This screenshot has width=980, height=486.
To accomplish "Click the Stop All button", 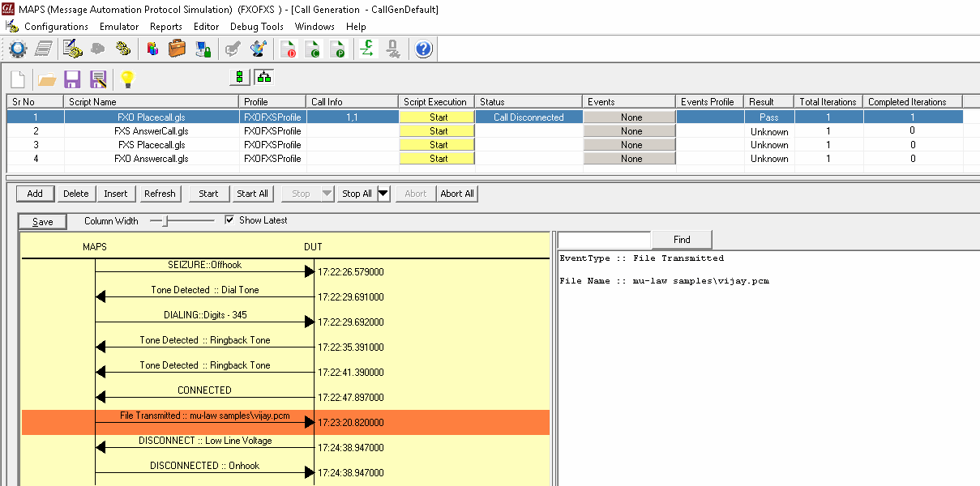I will [357, 194].
